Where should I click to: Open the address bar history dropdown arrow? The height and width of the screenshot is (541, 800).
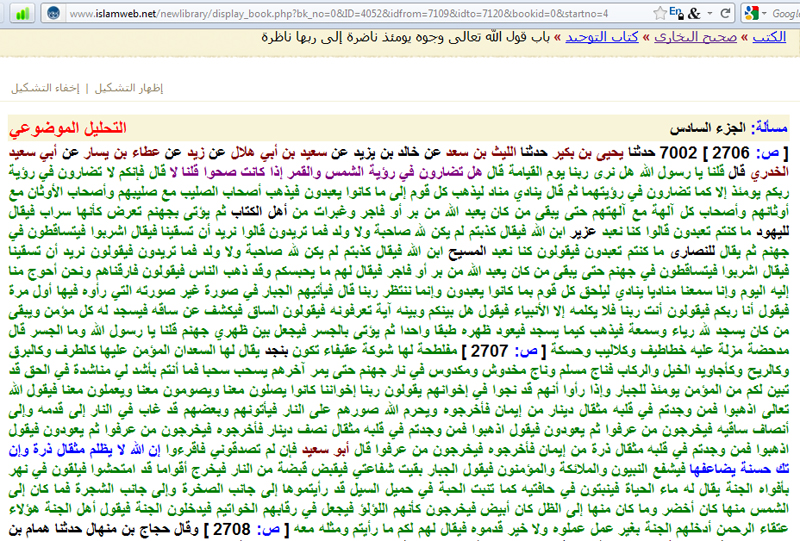pos(709,14)
